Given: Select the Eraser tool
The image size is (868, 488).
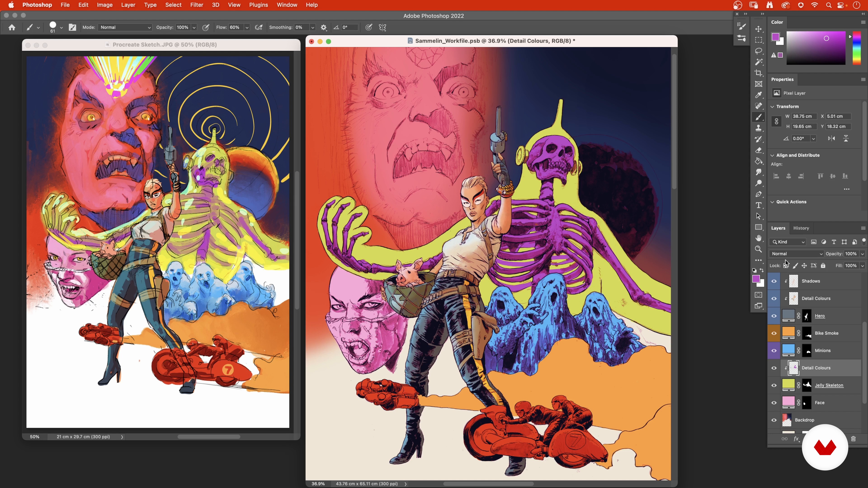Looking at the screenshot, I should tap(759, 150).
